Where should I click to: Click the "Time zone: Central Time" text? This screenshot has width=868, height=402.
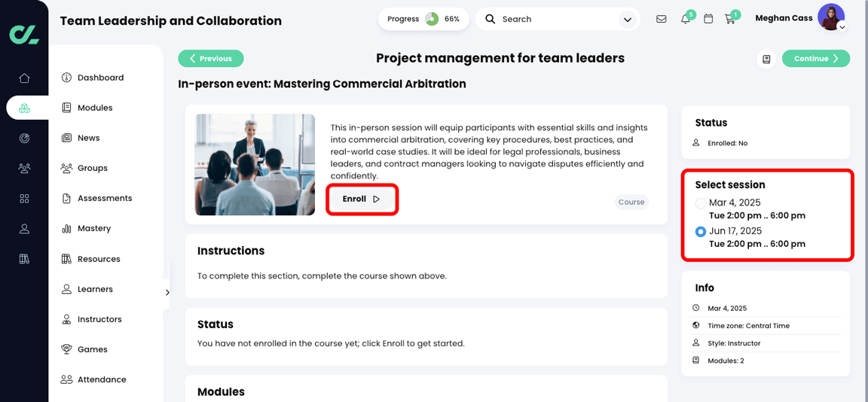click(x=748, y=326)
